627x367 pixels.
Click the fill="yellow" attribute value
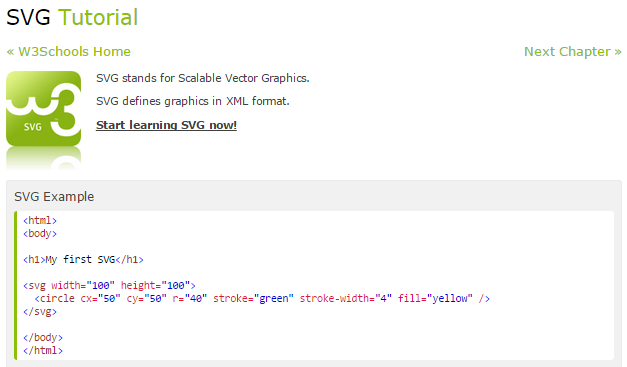point(435,299)
